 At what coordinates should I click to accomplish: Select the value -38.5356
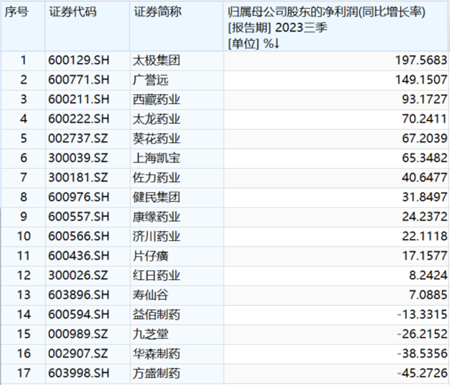pyautogui.click(x=422, y=354)
